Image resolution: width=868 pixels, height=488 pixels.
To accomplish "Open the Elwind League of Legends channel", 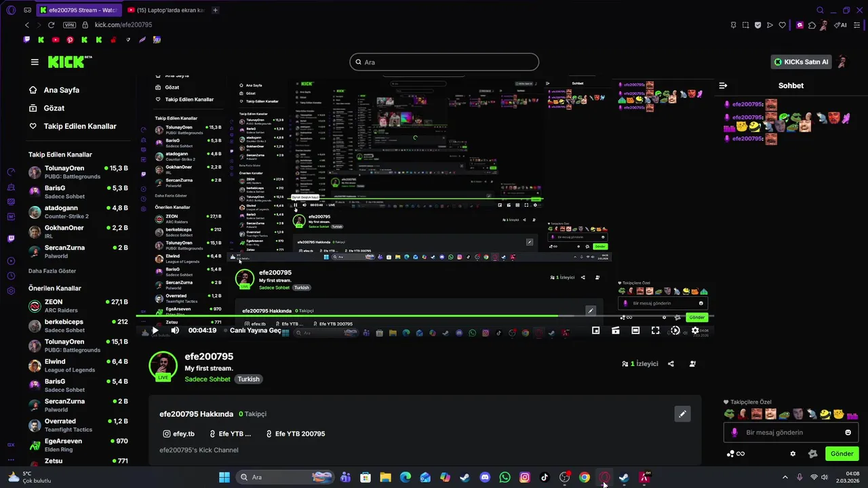I will click(78, 365).
